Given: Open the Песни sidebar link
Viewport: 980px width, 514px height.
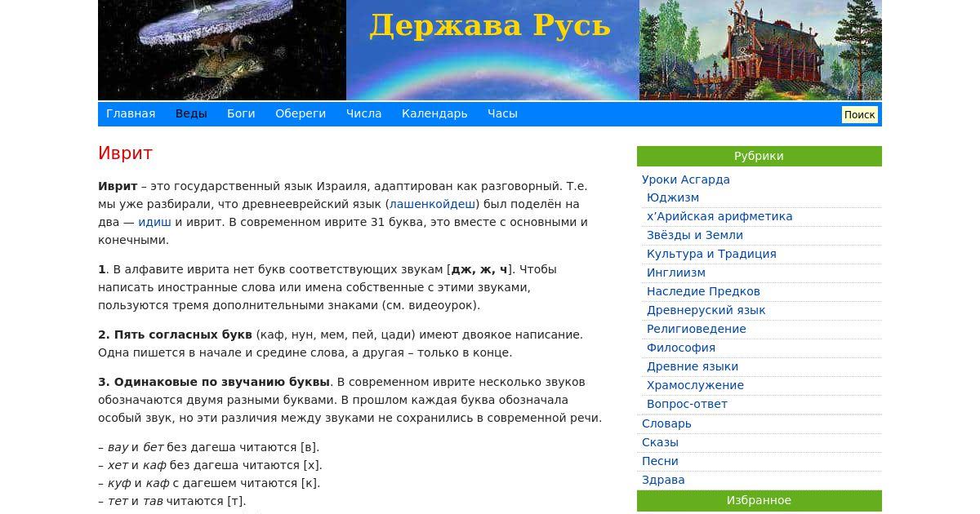Looking at the screenshot, I should 660,461.
